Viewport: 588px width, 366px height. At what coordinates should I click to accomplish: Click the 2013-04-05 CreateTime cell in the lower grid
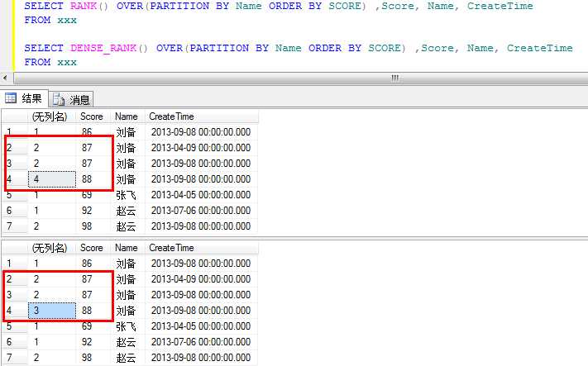pos(202,326)
